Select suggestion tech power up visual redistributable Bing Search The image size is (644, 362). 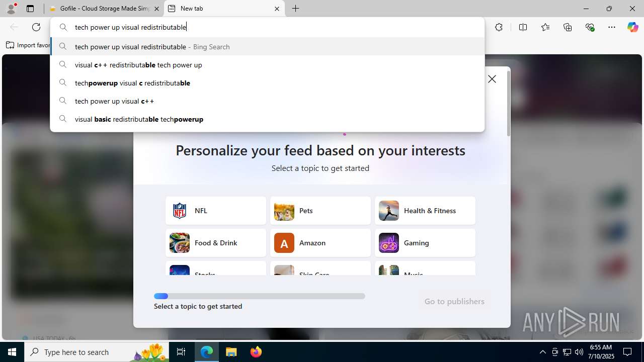tap(267, 47)
